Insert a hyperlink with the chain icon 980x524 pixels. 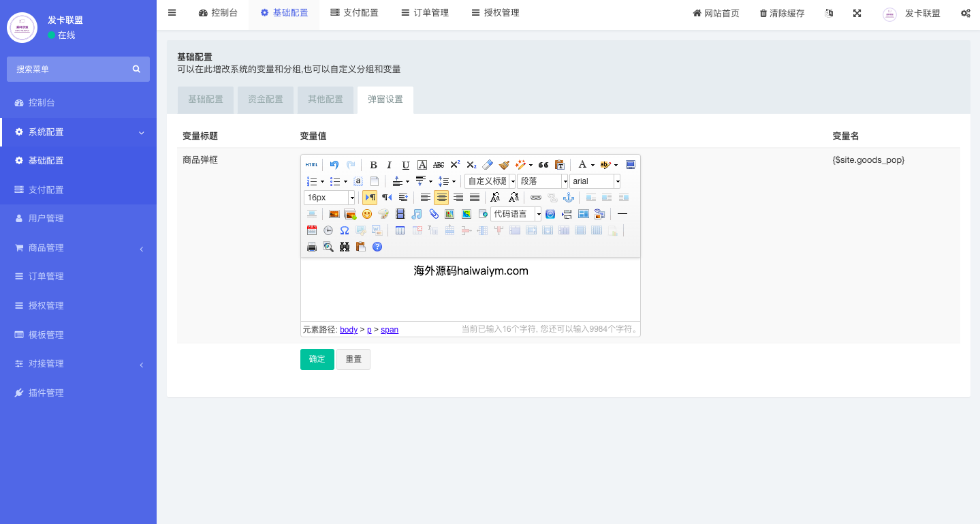pyautogui.click(x=536, y=198)
